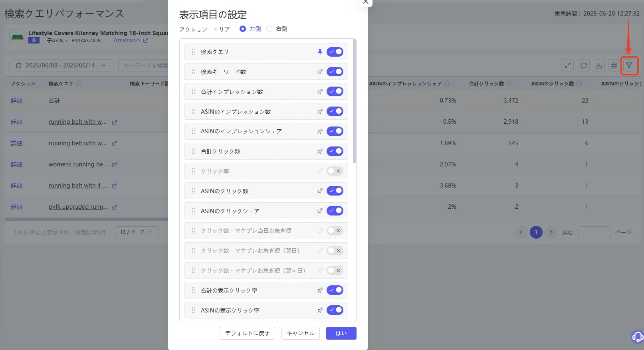Click the pin icon for 検索クエリ
The width and height of the screenshot is (644, 350).
click(320, 52)
